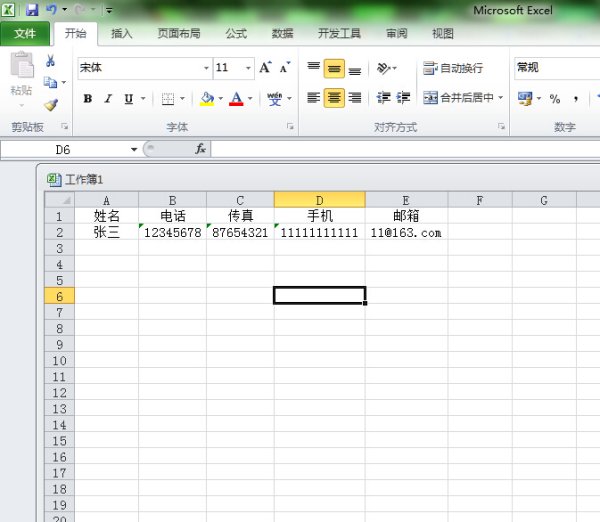The image size is (600, 522).
Task: Click the Save icon in quick access toolbar
Action: click(32, 10)
